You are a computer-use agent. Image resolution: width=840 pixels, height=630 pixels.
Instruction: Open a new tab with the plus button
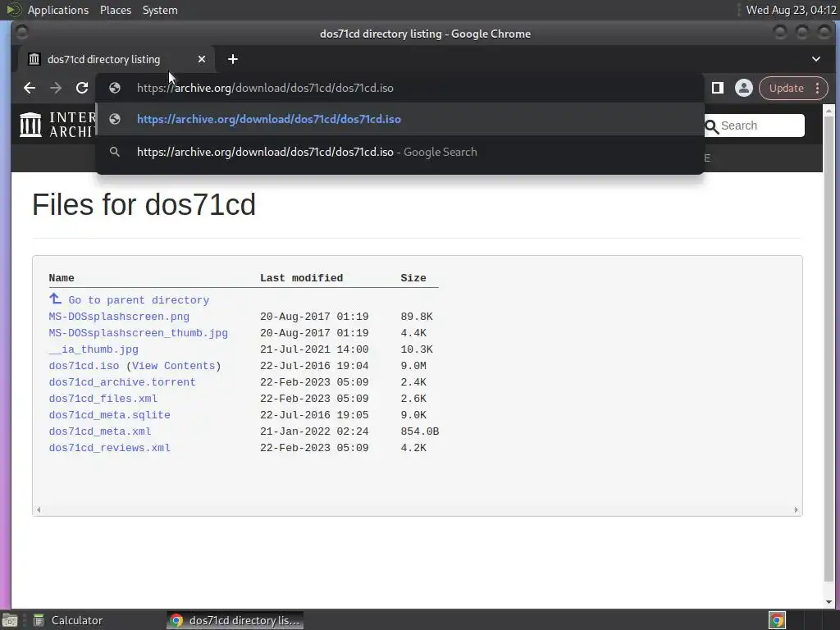coord(232,59)
